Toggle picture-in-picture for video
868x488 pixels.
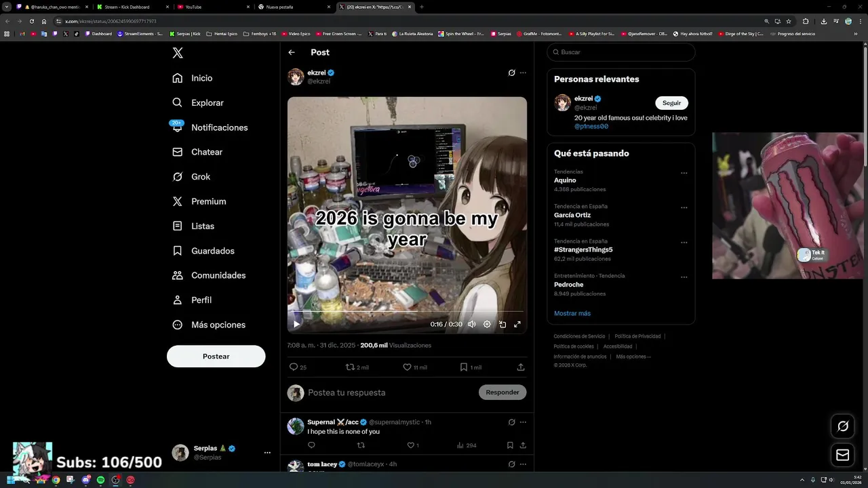[502, 324]
